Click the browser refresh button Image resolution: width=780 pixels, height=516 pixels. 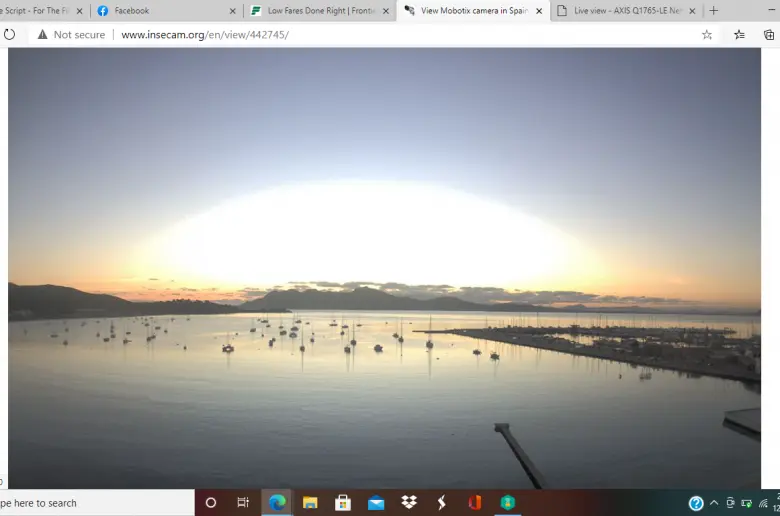tap(10, 34)
